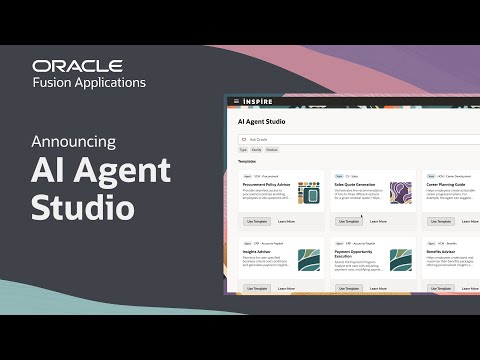Image resolution: width=480 pixels, height=360 pixels.
Task: Click the Agent badge on Insights Advisor card
Action: (247, 243)
